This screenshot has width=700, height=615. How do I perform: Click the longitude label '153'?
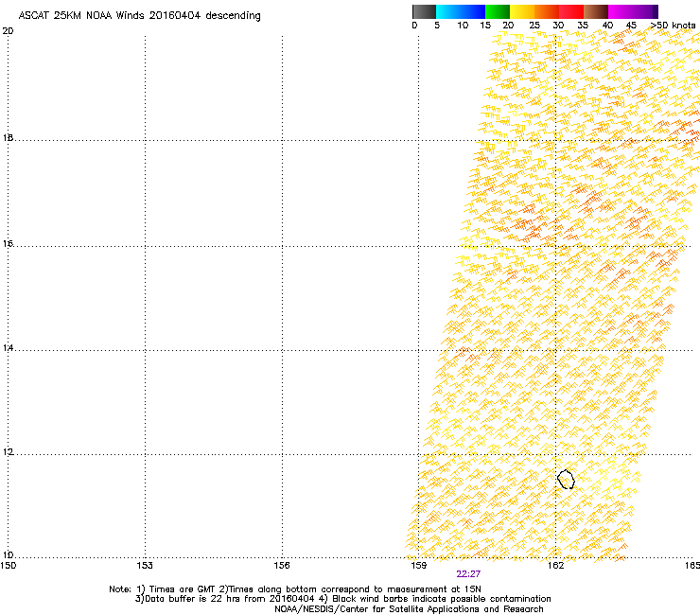145,566
